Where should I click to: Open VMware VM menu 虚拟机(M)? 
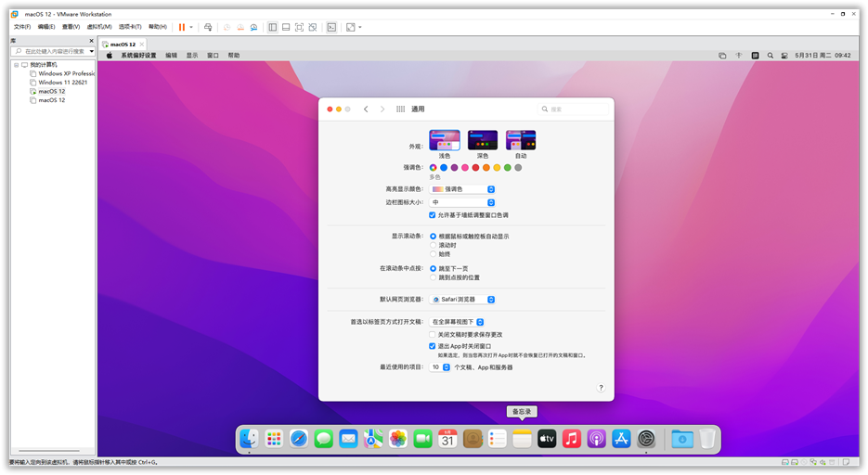coord(99,27)
